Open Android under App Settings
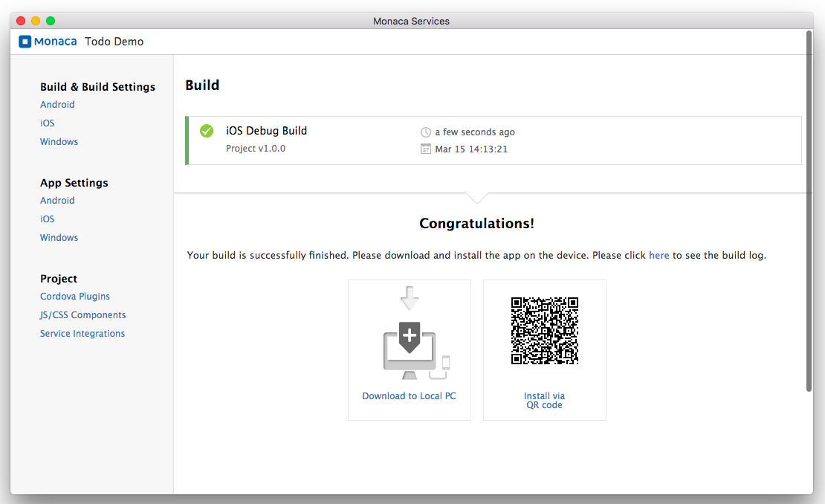 click(57, 201)
